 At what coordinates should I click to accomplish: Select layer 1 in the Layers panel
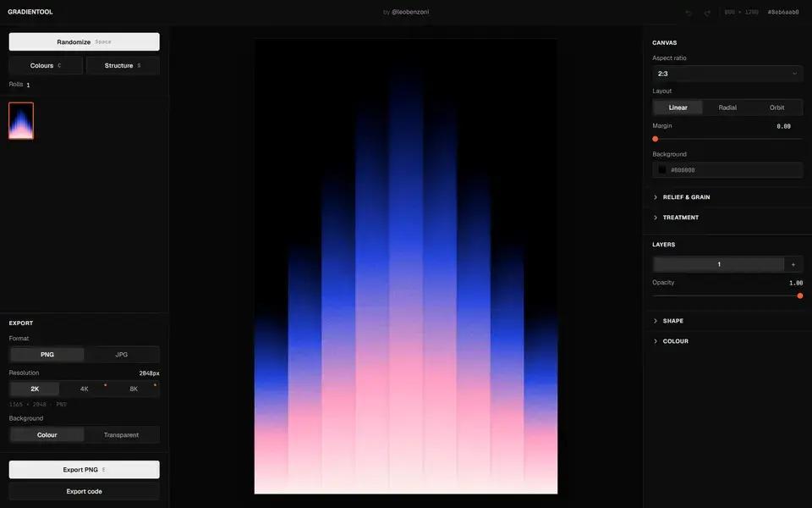pos(719,264)
